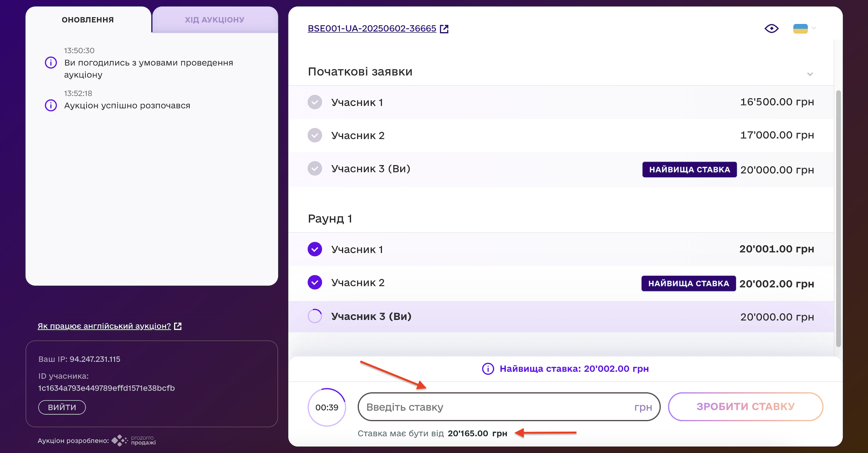
Task: Select the Оновлення tab
Action: click(x=88, y=20)
